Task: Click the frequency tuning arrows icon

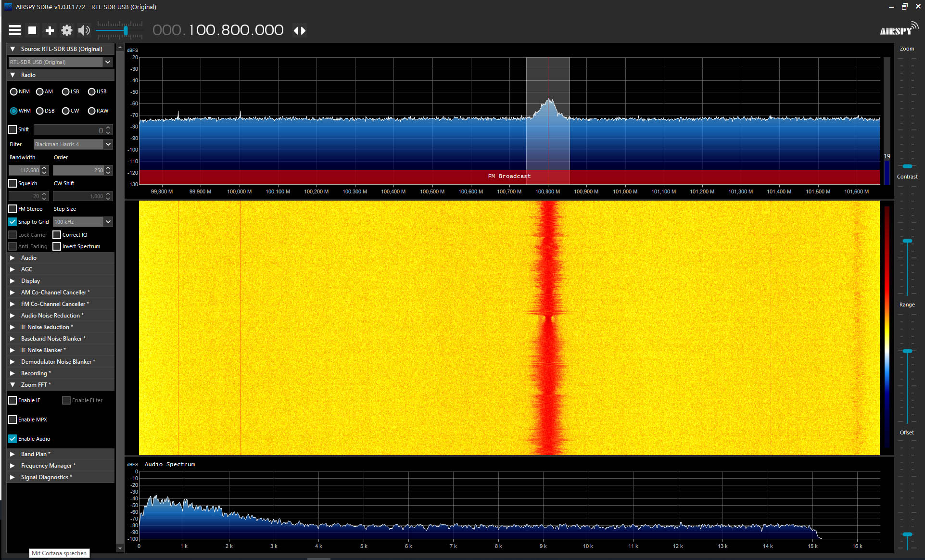Action: coord(300,30)
